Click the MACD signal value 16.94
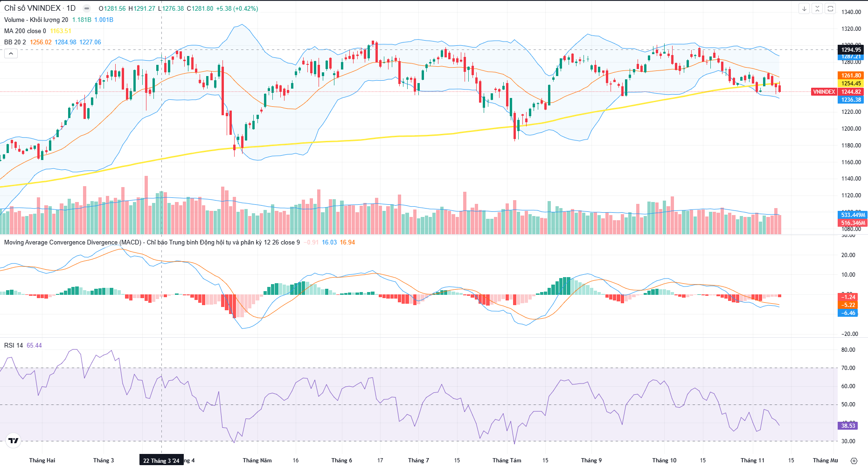 click(x=347, y=242)
